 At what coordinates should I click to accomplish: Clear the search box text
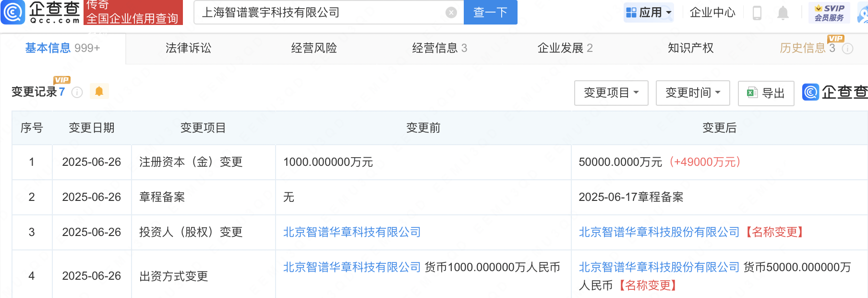(x=451, y=12)
